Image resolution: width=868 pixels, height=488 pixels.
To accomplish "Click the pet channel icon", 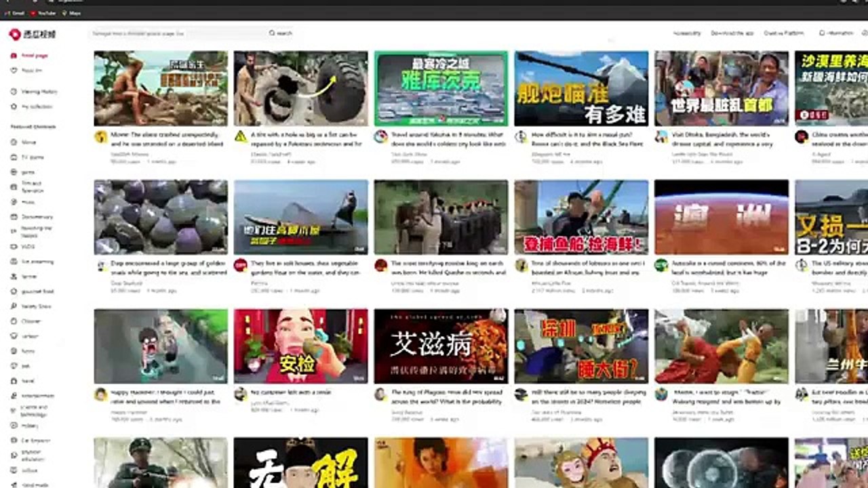I will (x=14, y=366).
